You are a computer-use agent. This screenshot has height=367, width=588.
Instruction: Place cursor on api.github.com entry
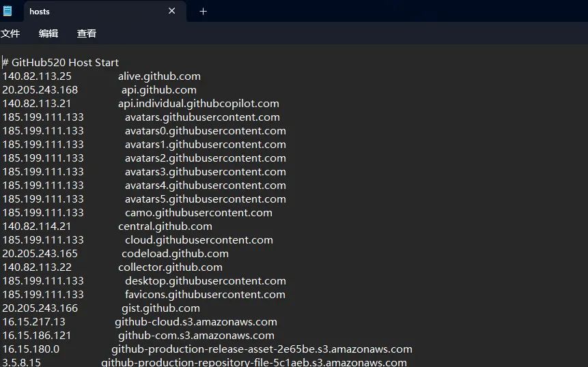tap(159, 90)
